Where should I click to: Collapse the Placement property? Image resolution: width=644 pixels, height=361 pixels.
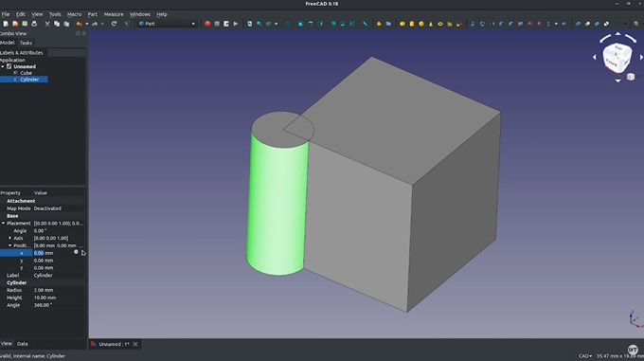[x=3, y=224]
